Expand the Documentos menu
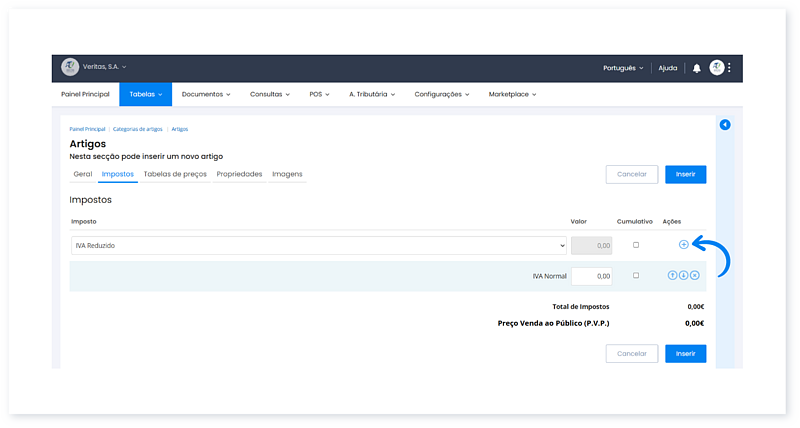800x428 pixels. [206, 94]
